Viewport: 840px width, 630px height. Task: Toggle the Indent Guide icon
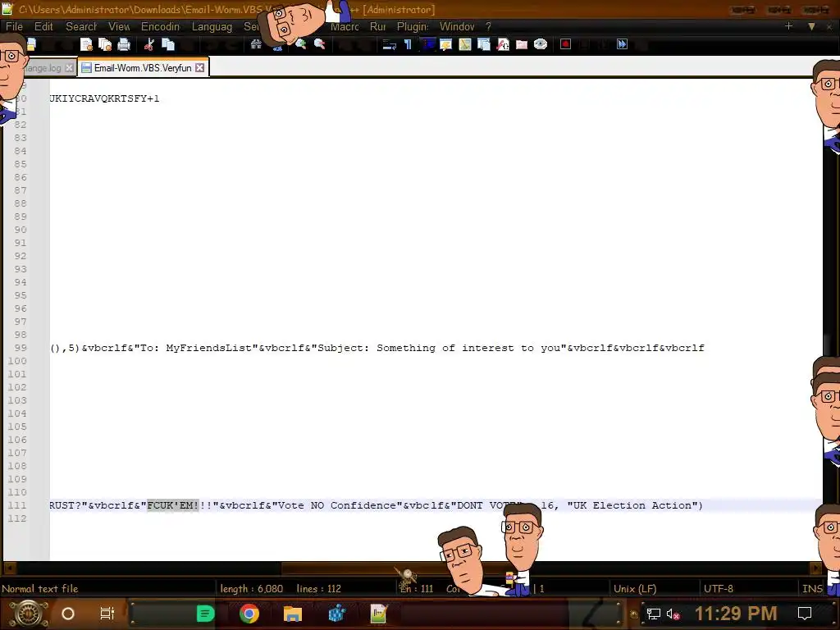pos(427,44)
